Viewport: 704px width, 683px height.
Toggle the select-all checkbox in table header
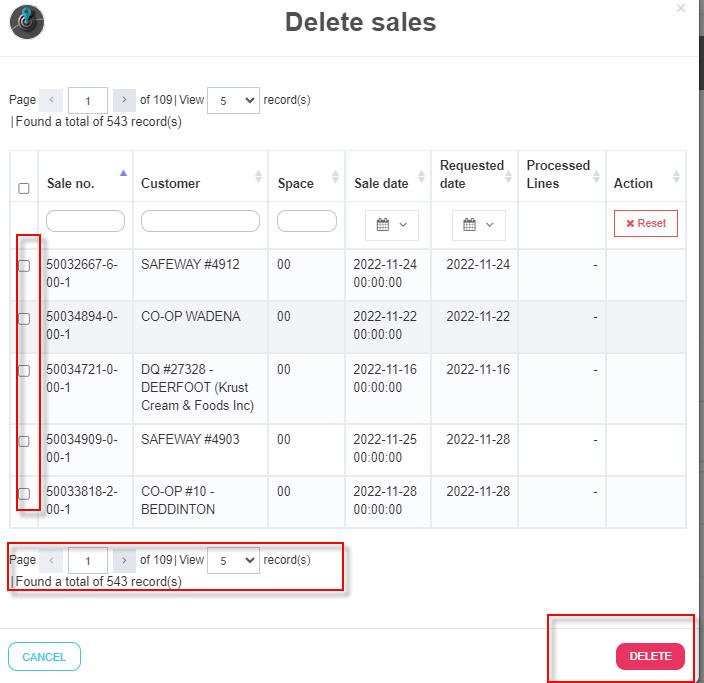24,188
